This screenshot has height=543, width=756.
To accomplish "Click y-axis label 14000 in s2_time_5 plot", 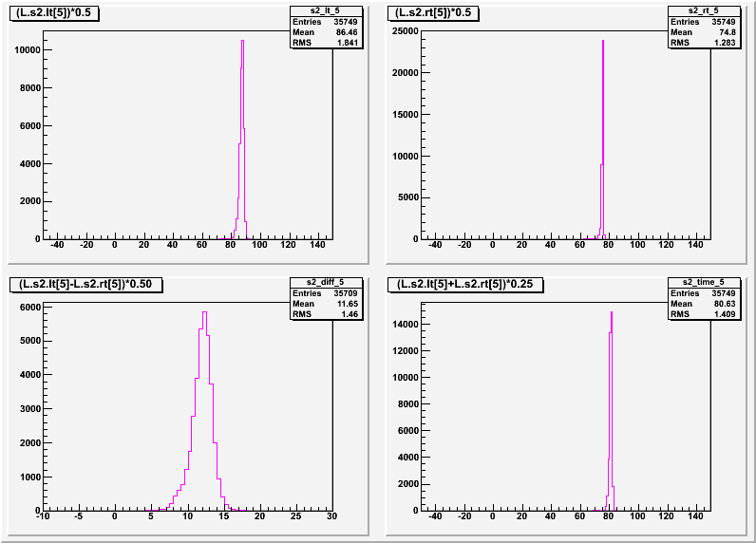I will point(406,325).
